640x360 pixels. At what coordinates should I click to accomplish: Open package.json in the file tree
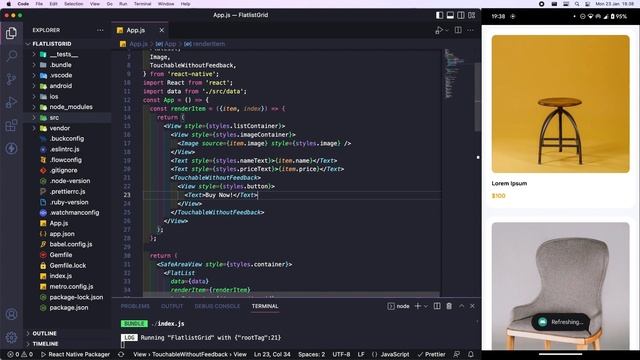tap(69, 308)
